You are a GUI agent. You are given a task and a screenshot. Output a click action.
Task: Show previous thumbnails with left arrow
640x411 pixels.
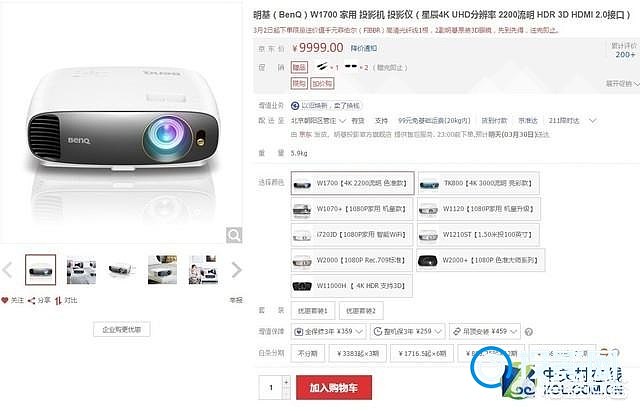(x=7, y=270)
